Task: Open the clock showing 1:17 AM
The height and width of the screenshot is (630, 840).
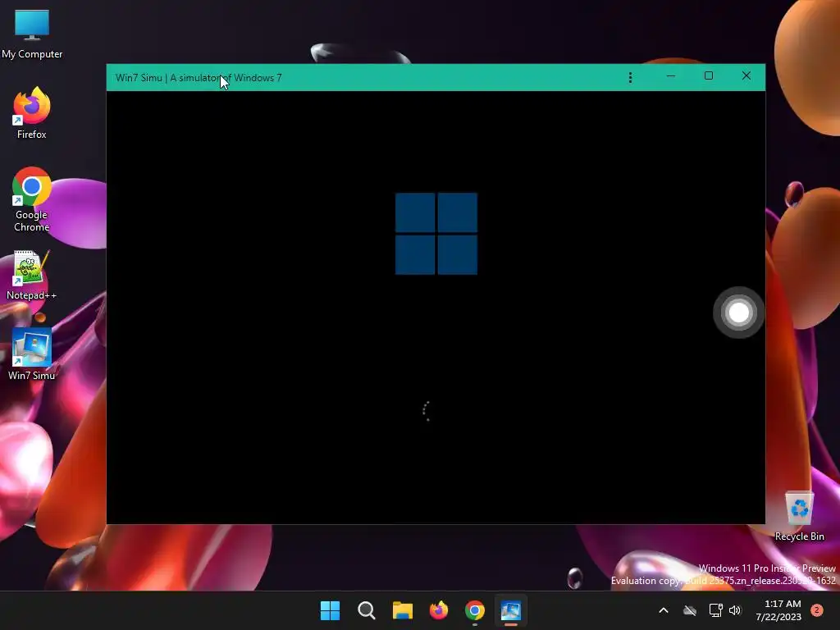Action: click(778, 610)
